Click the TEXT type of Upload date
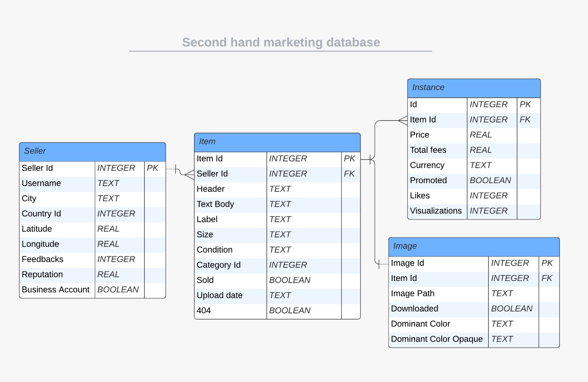This screenshot has width=588, height=382. [280, 295]
